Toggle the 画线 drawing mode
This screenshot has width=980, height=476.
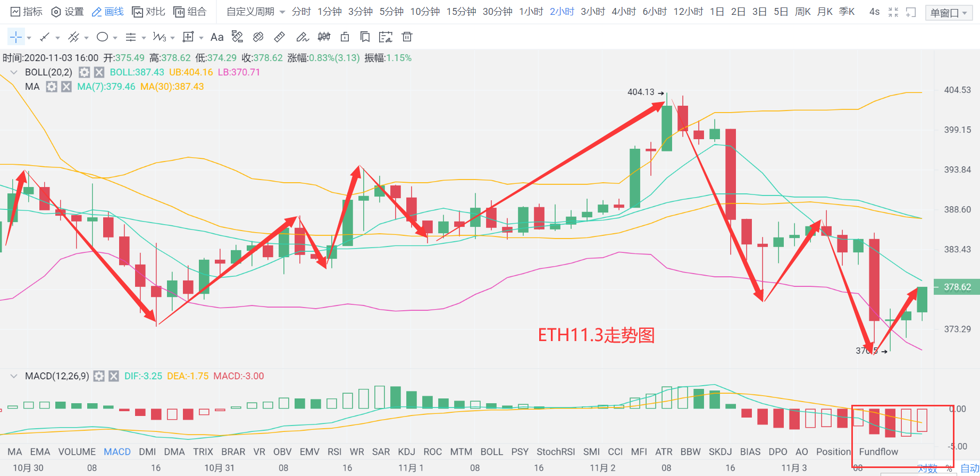click(x=108, y=12)
